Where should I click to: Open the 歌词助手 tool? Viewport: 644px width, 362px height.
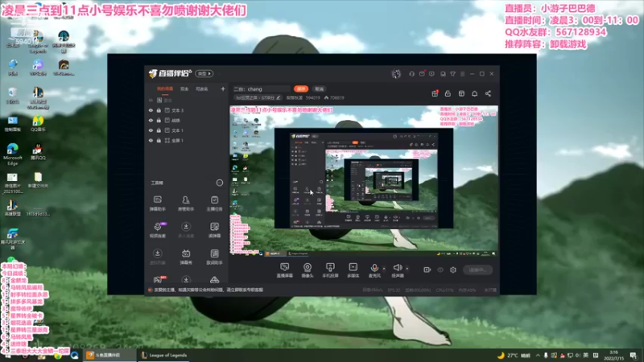pos(214,257)
